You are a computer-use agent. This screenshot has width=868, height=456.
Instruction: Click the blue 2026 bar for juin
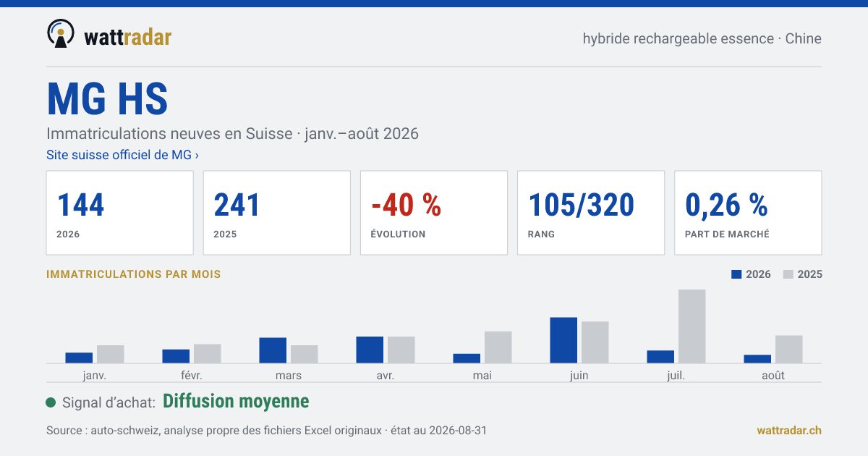pos(563,340)
